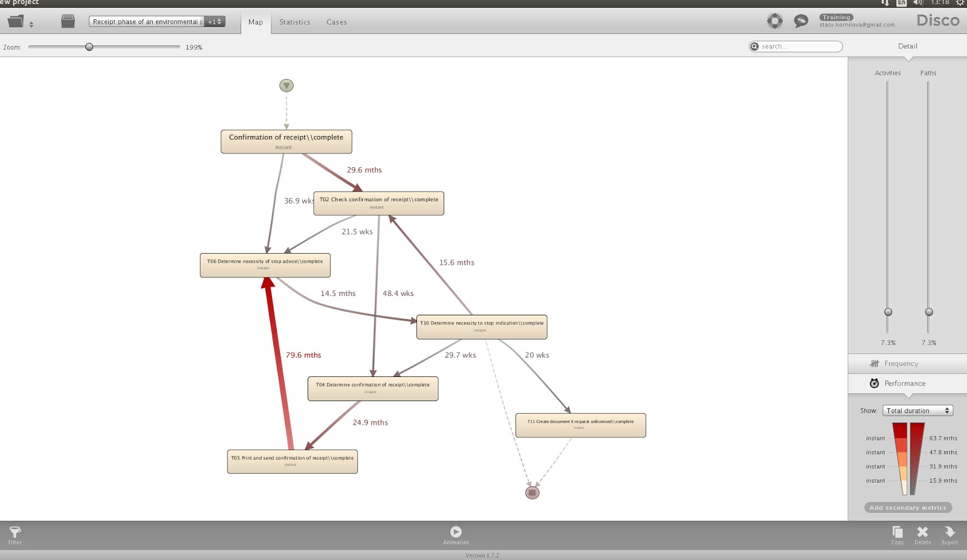Screen dimensions: 967x560
Task: Click the bug feedback chat icon
Action: point(801,20)
